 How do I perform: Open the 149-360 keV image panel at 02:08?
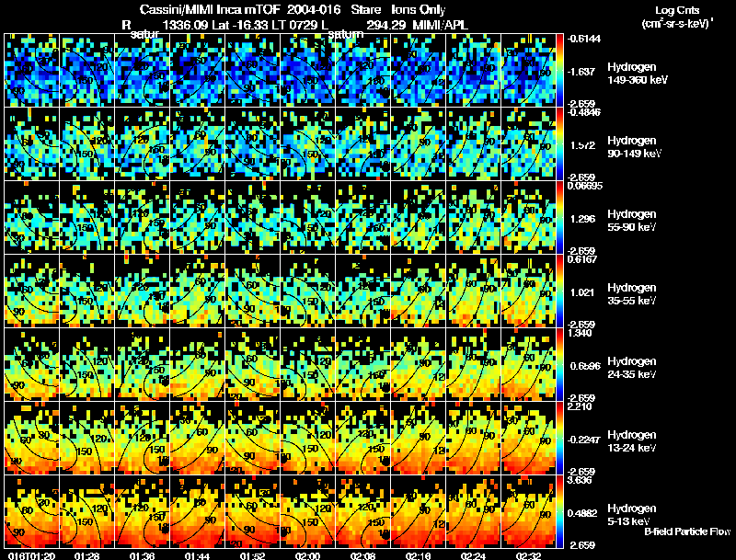click(362, 71)
